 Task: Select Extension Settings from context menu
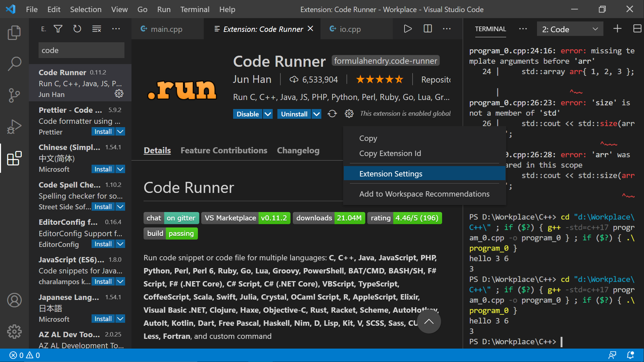point(391,174)
